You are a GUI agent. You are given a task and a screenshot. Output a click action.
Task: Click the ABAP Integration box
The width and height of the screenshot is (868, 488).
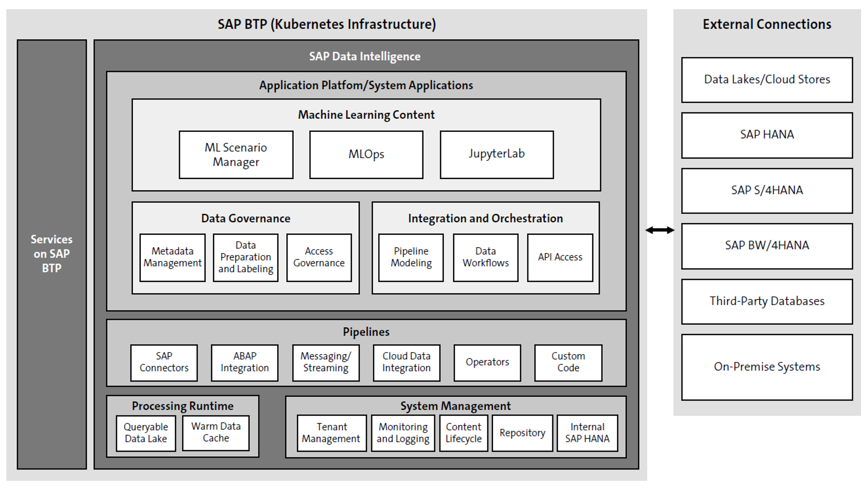(x=245, y=362)
